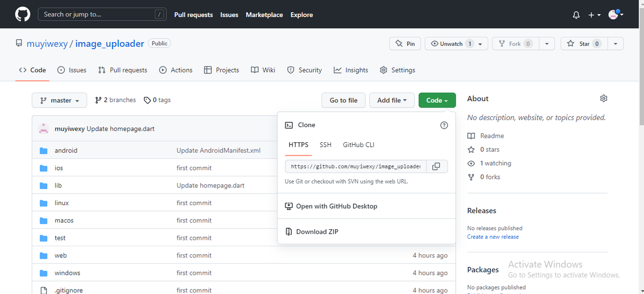The width and height of the screenshot is (644, 294).
Task: Click the web folder icon
Action: 44,255
